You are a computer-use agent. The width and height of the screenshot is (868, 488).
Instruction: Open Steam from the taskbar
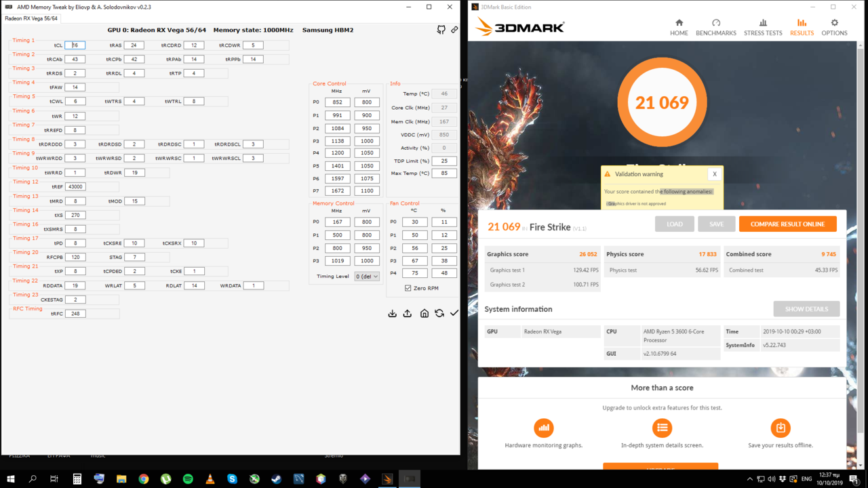click(277, 479)
